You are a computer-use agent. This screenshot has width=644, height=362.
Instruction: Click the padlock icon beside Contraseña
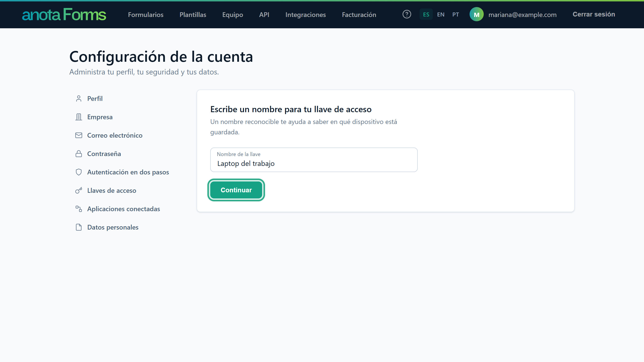coord(79,154)
